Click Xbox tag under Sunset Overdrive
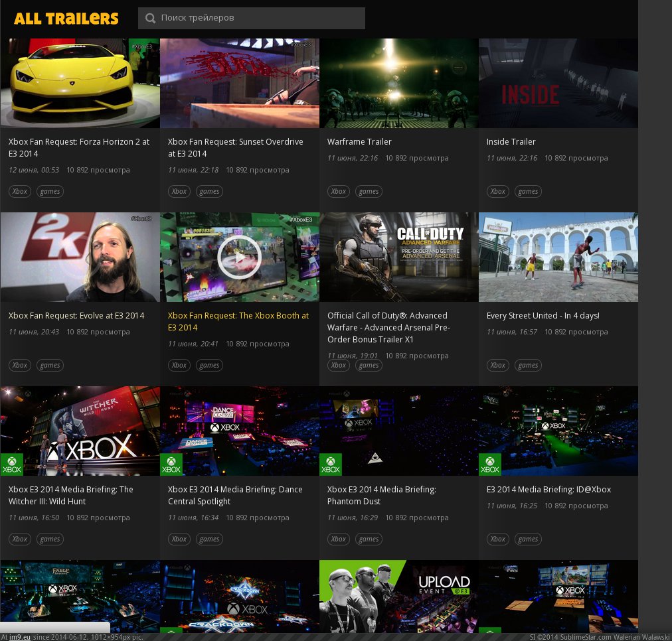The height and width of the screenshot is (641, 672). coord(179,191)
